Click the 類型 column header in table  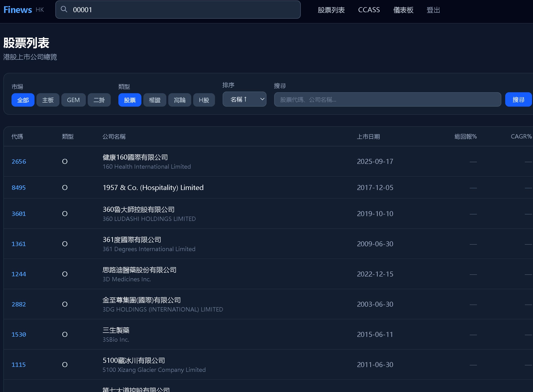click(x=68, y=137)
